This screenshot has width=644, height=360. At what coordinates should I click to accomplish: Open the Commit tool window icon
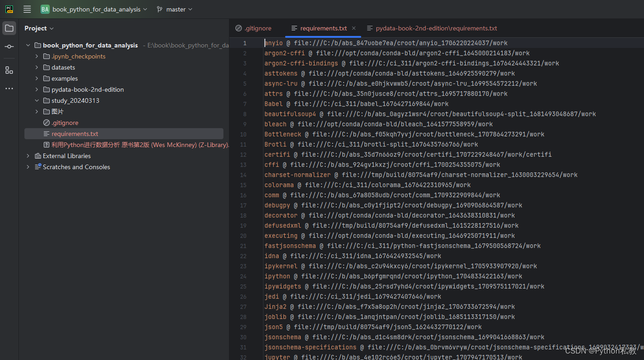9,47
